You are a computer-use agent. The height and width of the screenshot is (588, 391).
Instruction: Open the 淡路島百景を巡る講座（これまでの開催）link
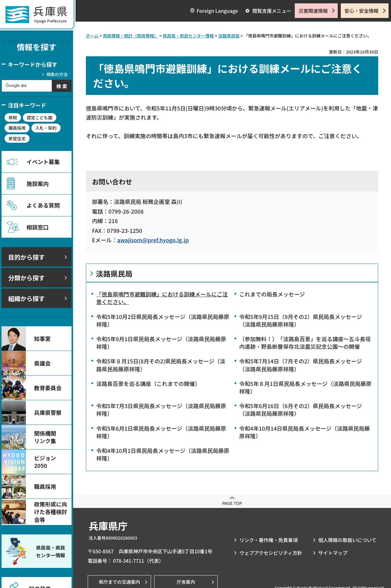click(x=148, y=384)
